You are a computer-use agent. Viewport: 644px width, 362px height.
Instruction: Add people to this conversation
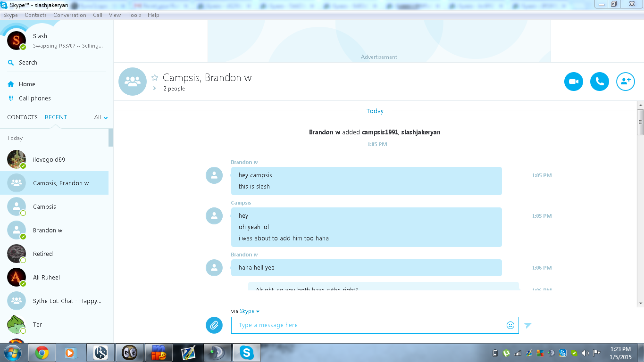626,82
